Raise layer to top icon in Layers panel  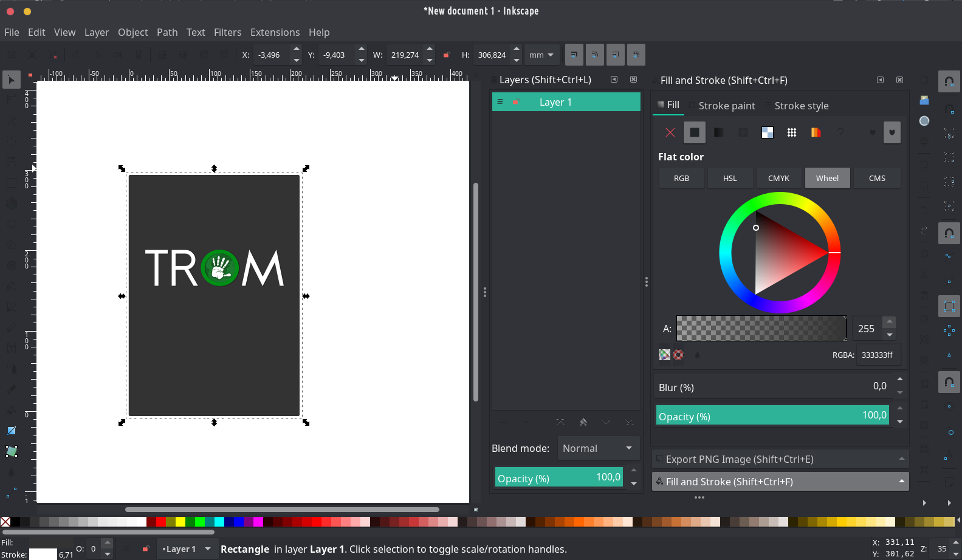pos(560,422)
